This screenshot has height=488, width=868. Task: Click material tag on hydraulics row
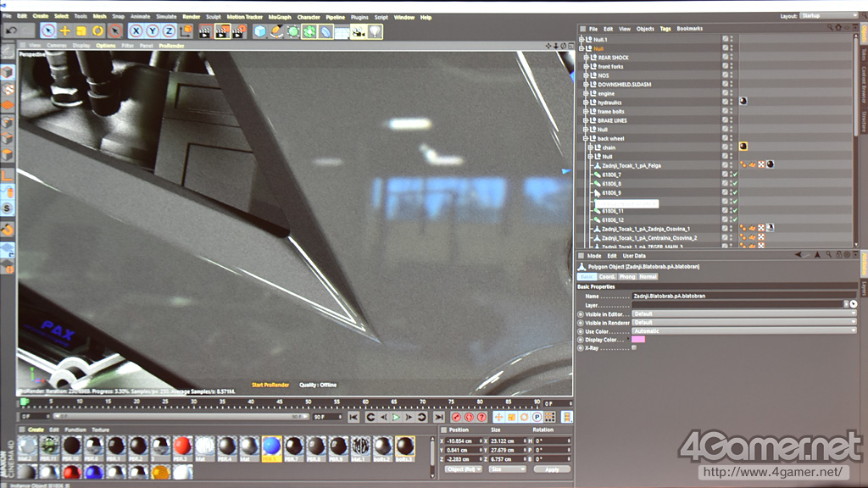click(x=743, y=102)
